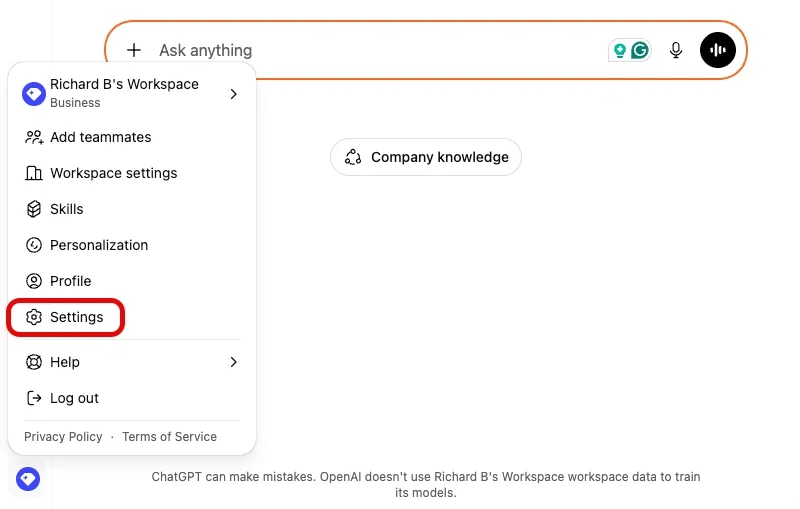Viewport: 800px width, 509px height.
Task: Click the Company knowledge button
Action: coord(426,157)
